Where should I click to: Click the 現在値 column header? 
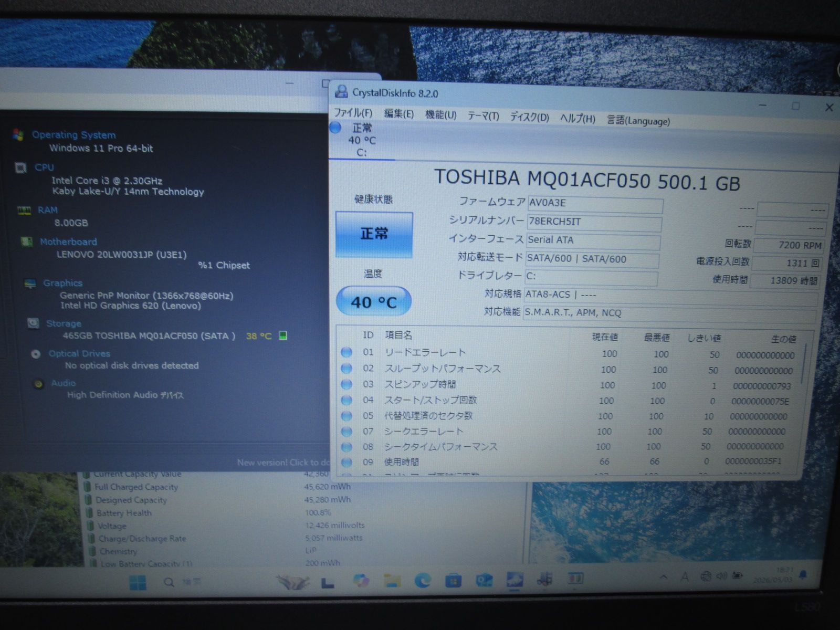(x=605, y=337)
